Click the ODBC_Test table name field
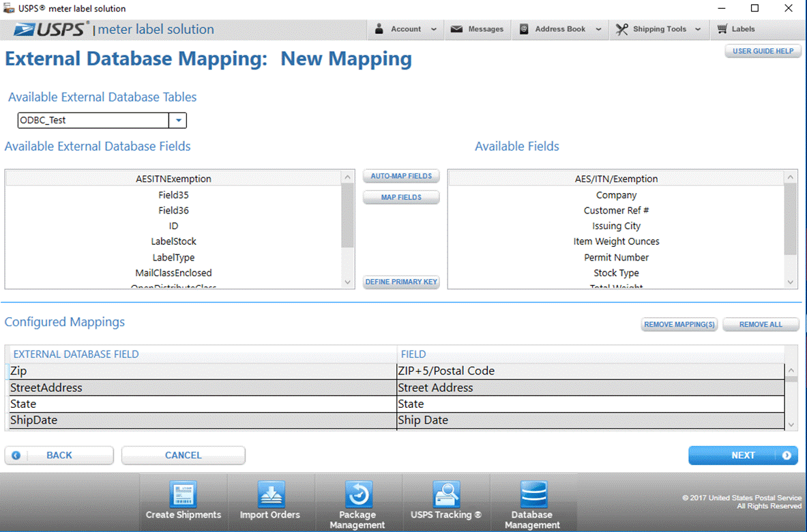The image size is (807, 532). (x=93, y=121)
